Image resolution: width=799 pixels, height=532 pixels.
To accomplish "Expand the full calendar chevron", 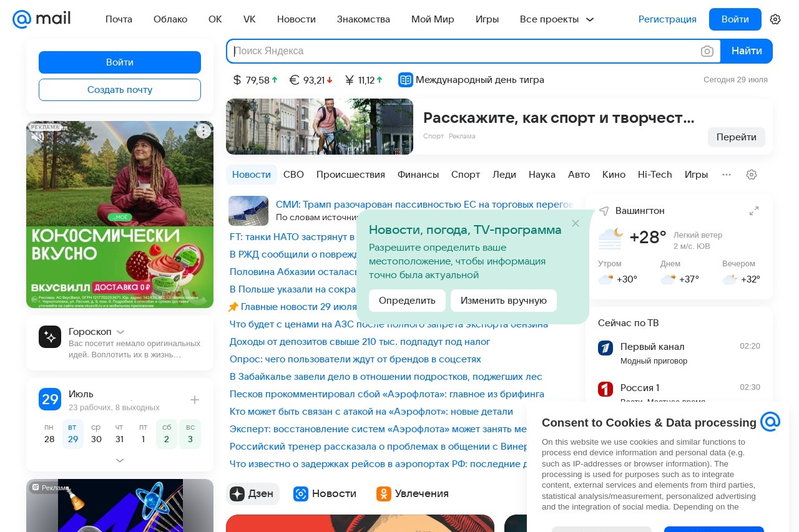I will tap(120, 460).
